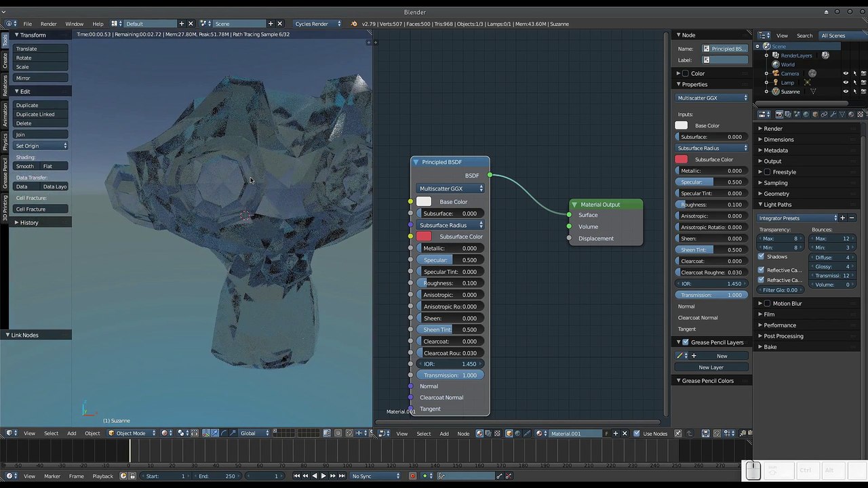868x488 pixels.
Task: Click the Translate button
Action: (x=41, y=49)
